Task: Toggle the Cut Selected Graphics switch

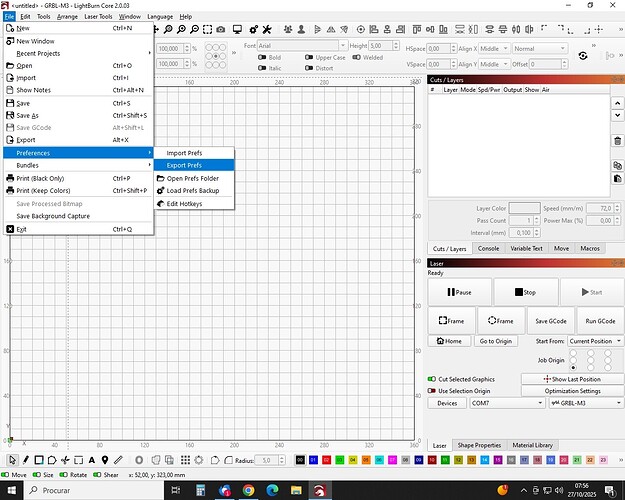Action: (x=432, y=379)
